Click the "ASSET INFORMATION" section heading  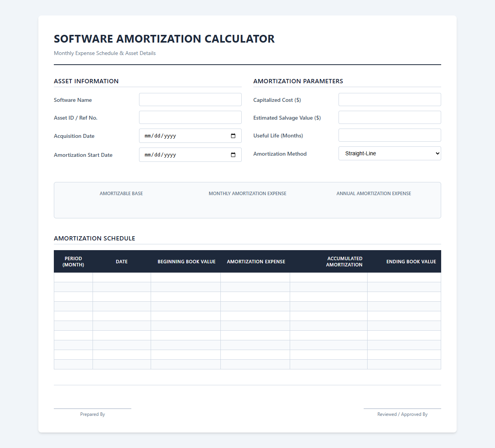point(86,81)
